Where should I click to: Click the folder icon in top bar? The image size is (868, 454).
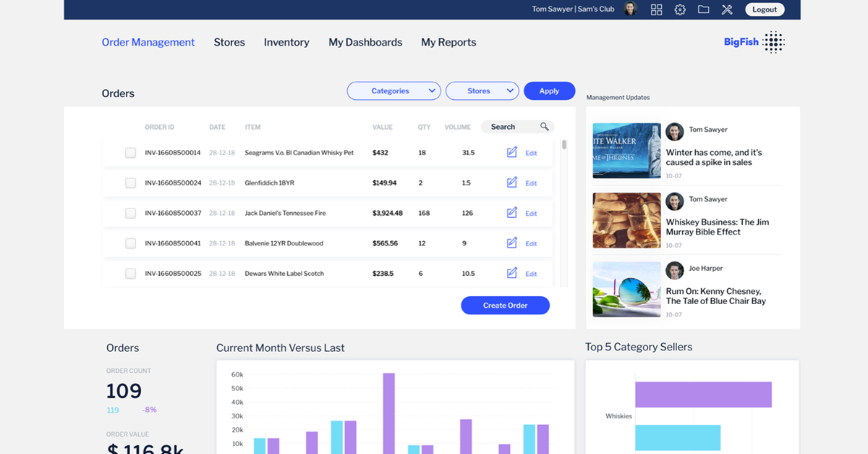[703, 9]
